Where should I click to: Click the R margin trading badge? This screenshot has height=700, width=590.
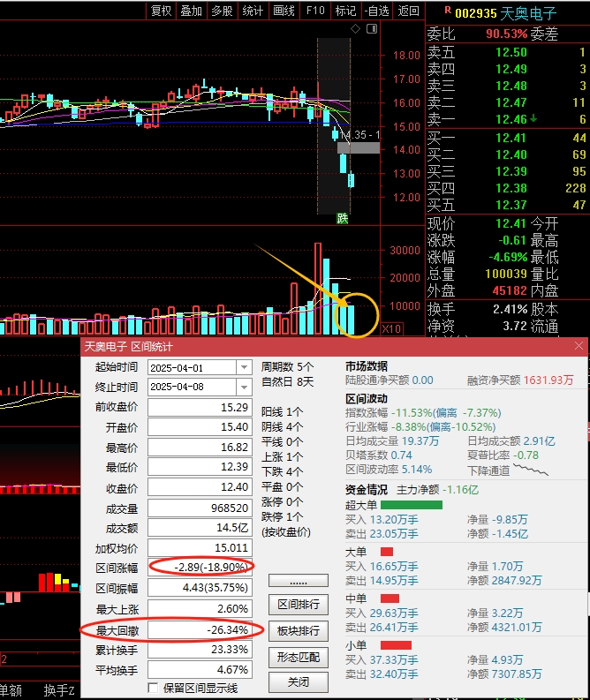pyautogui.click(x=448, y=10)
